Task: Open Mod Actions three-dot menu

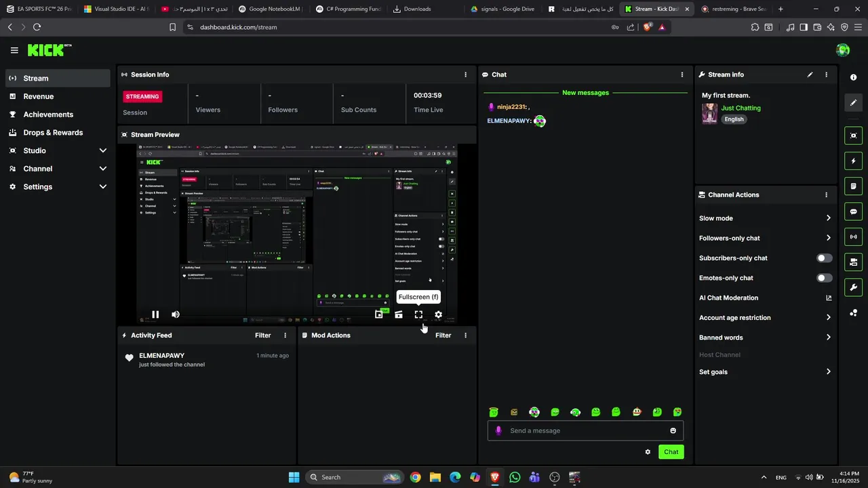Action: (465, 335)
